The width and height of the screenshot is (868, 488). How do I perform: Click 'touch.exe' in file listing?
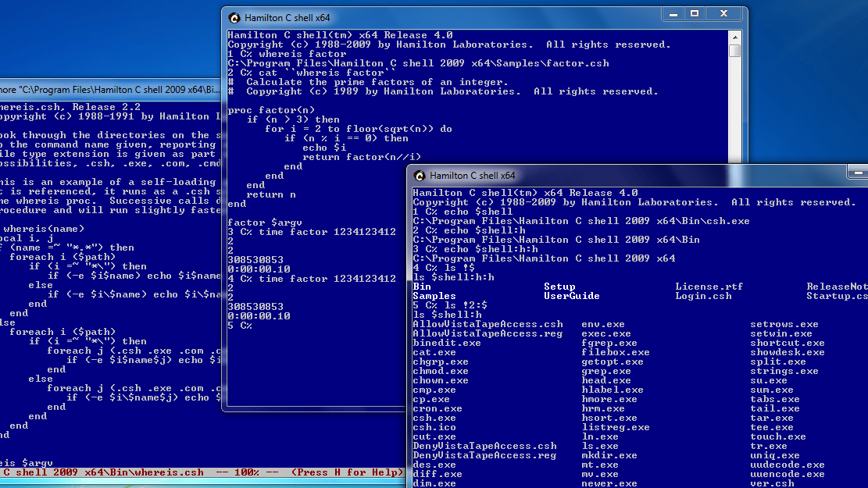click(778, 437)
